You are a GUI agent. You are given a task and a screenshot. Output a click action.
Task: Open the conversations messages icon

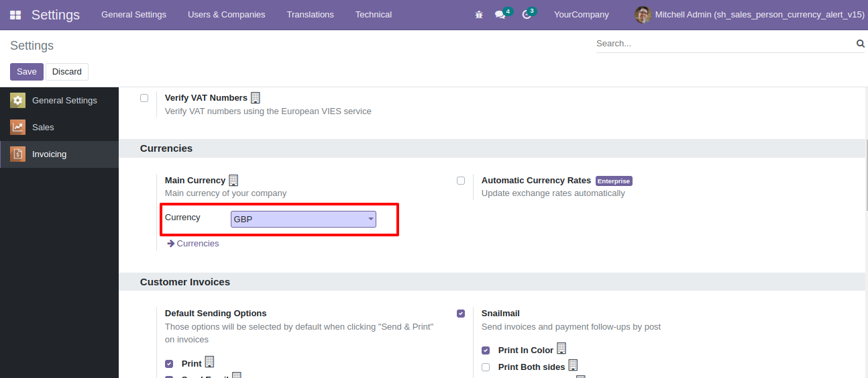(500, 15)
